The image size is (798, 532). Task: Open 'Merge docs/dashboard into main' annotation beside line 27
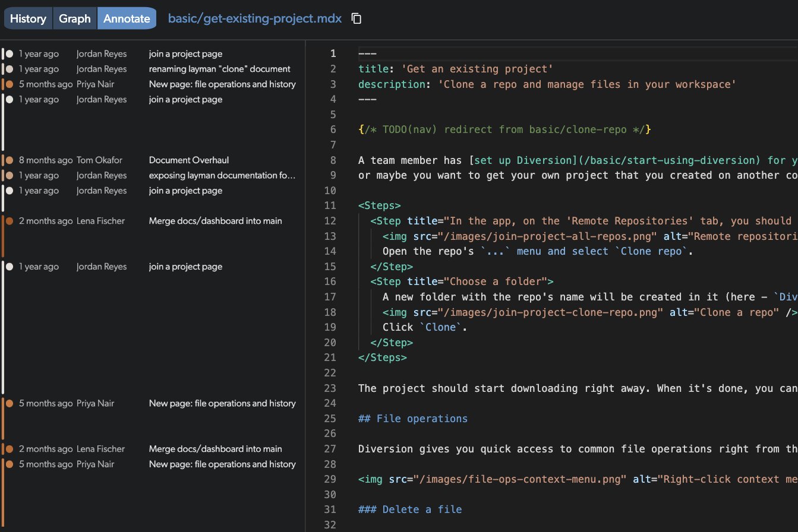pos(216,449)
